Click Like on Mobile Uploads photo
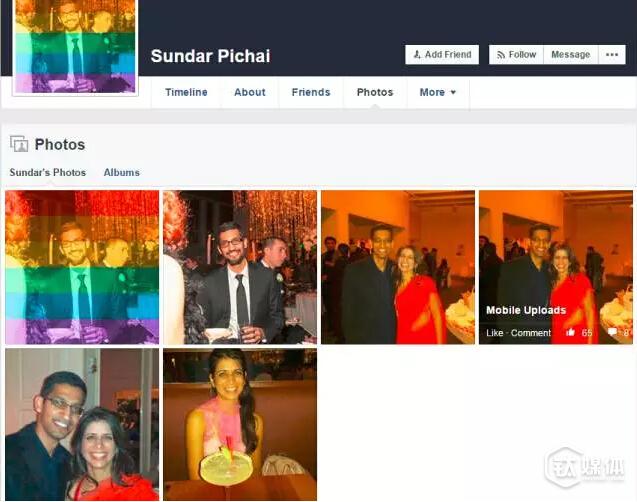Viewport: 637px width, 502px height. pos(494,333)
